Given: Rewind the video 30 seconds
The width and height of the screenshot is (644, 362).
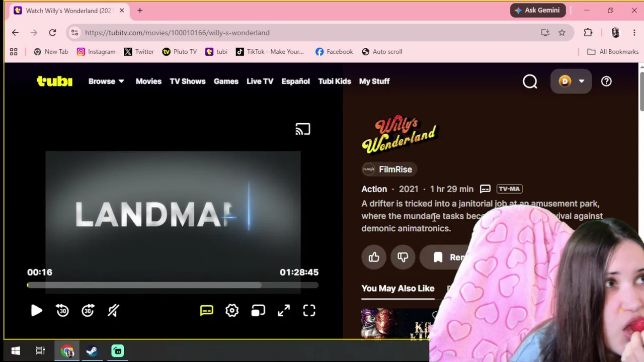Looking at the screenshot, I should click(62, 311).
